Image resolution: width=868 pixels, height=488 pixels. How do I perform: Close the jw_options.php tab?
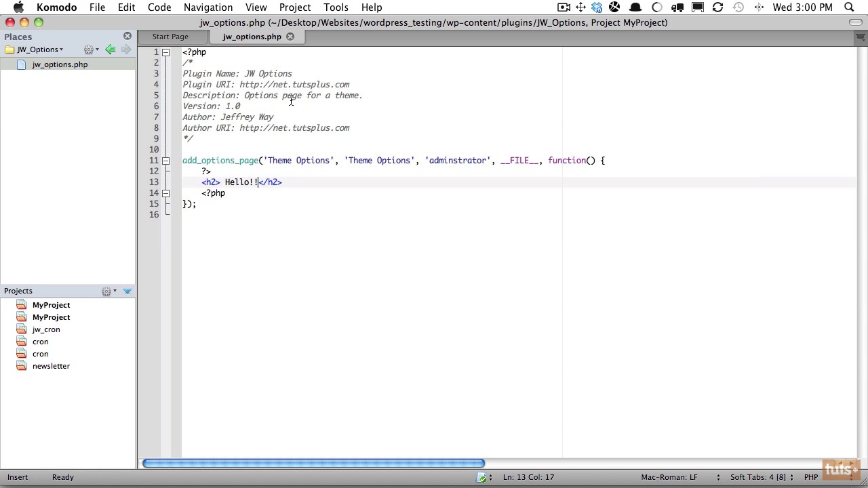coord(290,37)
